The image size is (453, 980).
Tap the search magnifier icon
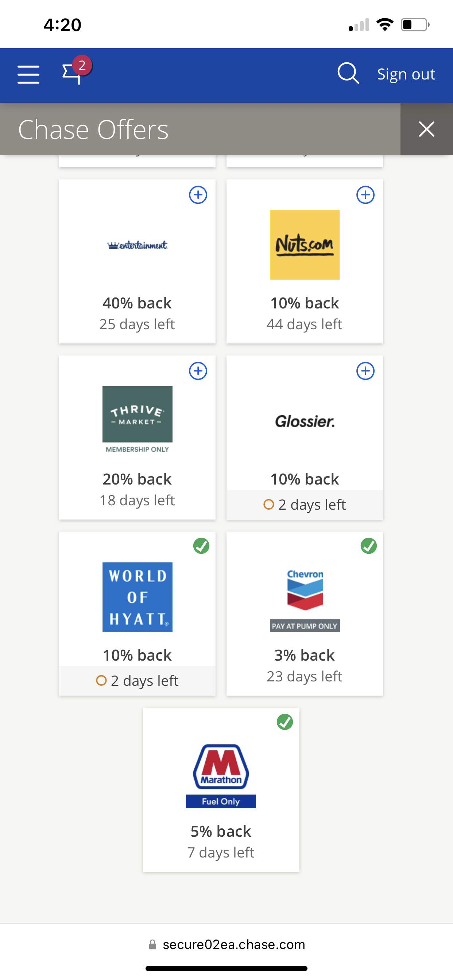(x=348, y=73)
